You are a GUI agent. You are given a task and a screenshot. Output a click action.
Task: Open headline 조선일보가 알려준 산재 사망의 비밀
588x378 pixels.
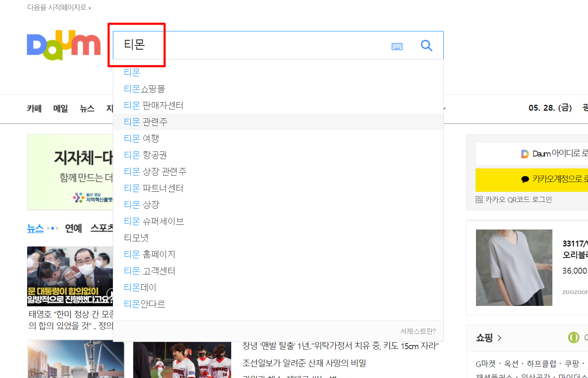(304, 363)
